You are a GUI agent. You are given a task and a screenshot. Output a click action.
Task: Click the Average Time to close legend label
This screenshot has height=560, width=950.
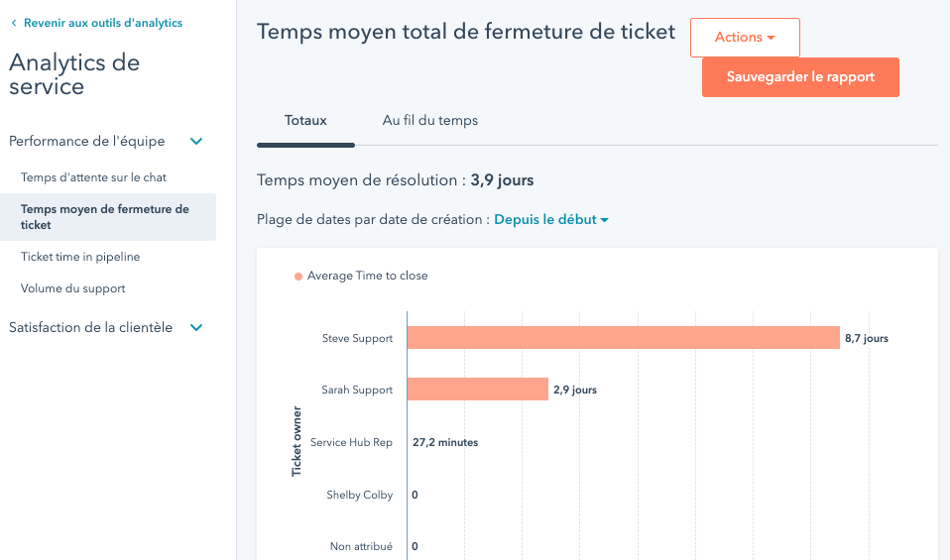point(367,276)
